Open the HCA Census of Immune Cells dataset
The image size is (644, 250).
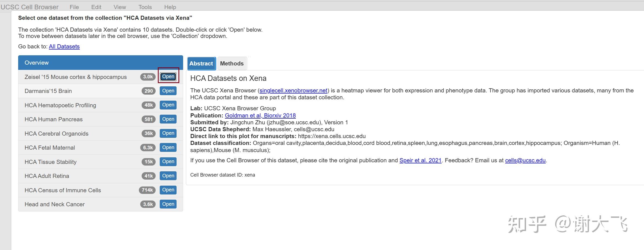click(x=168, y=190)
